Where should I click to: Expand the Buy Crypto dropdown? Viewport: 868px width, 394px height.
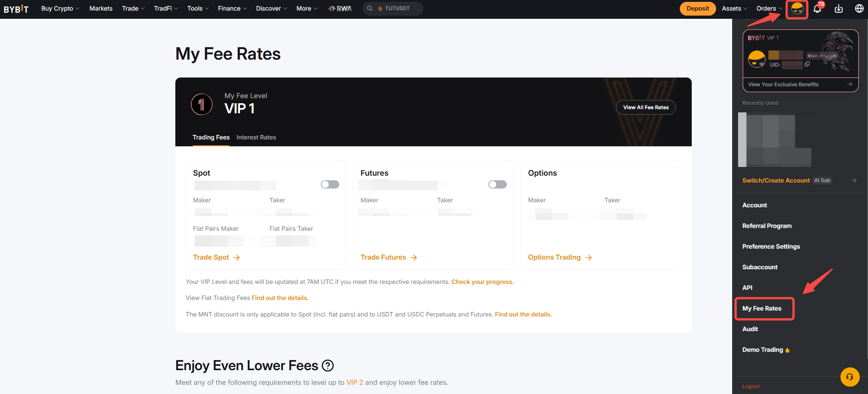[x=60, y=8]
